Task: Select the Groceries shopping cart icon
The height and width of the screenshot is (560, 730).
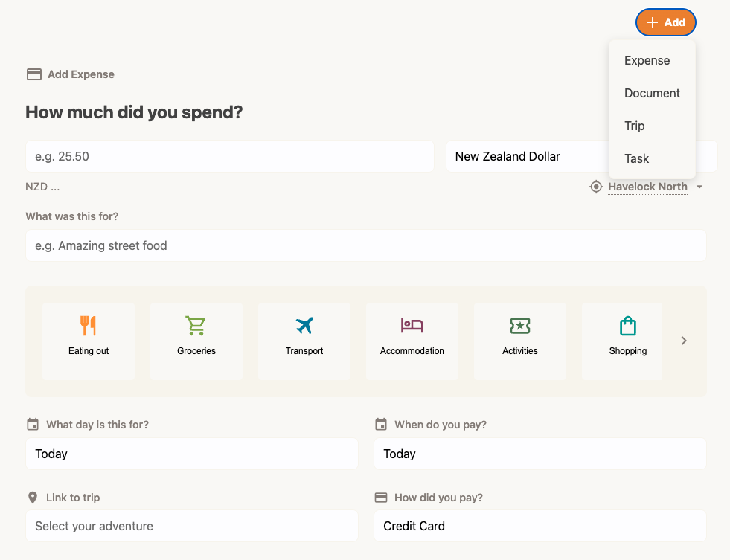Action: [x=196, y=325]
